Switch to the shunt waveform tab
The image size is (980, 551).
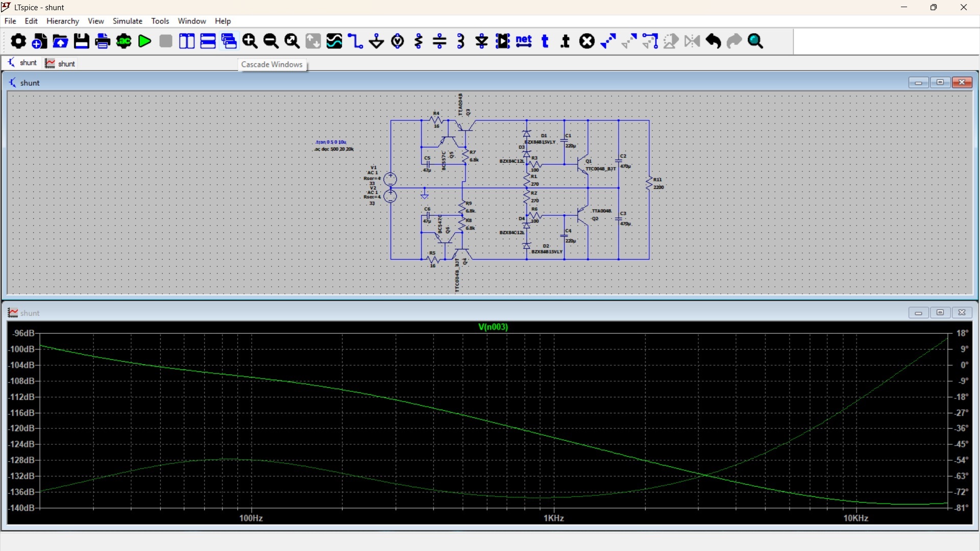click(x=61, y=63)
